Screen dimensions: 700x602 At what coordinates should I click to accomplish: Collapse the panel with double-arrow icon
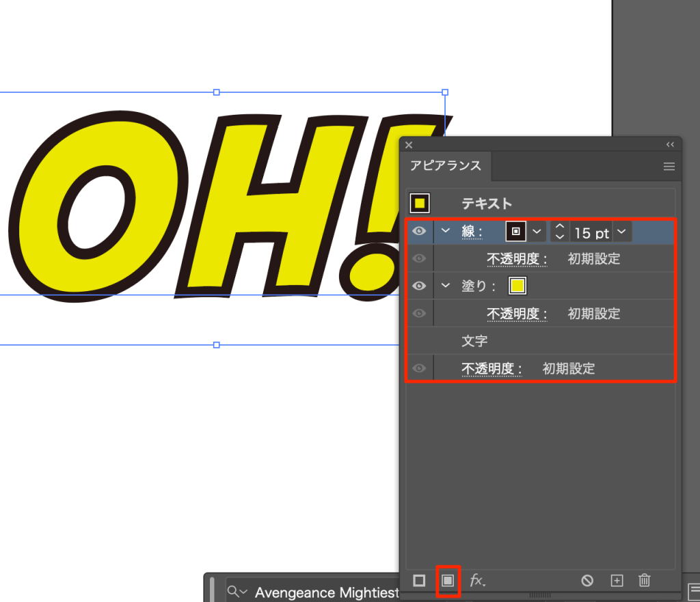(x=670, y=145)
